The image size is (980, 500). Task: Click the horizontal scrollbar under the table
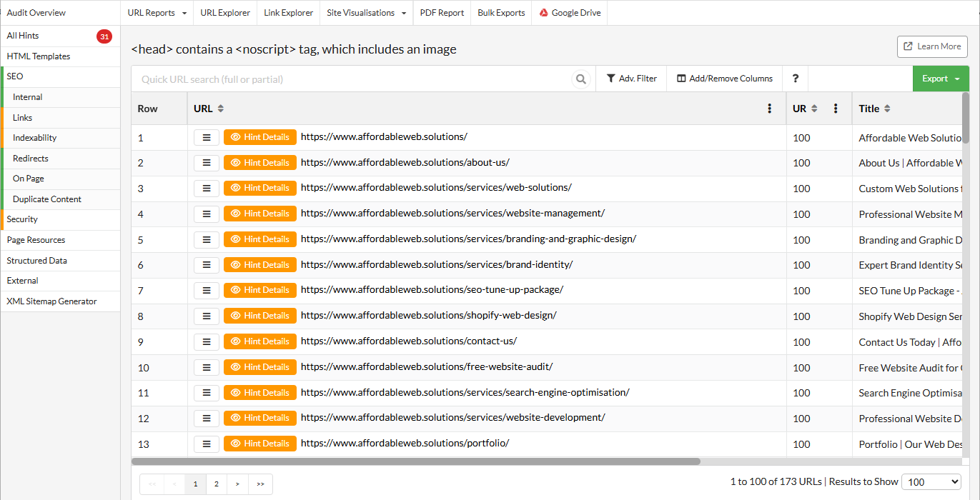pos(415,461)
